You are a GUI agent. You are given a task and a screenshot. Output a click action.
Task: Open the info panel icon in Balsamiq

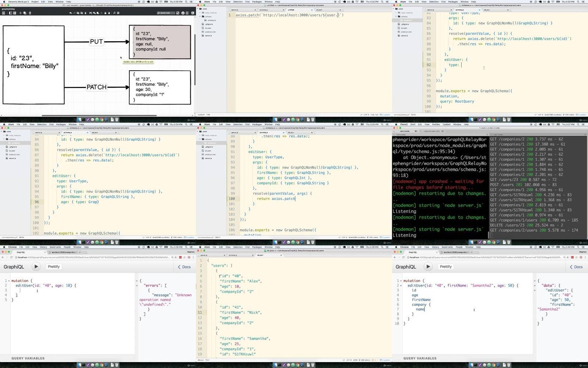click(x=183, y=13)
